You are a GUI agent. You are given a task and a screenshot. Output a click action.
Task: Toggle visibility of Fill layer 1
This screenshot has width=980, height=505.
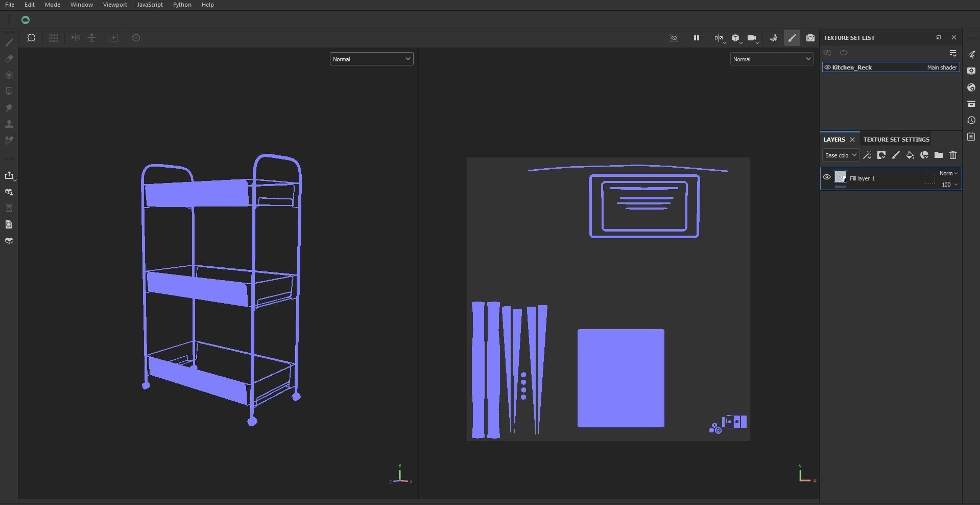coord(827,177)
